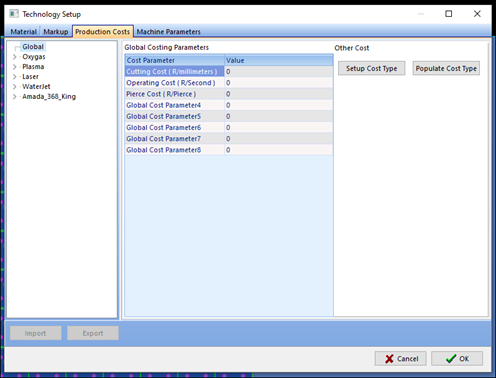
Task: Edit Global Cost Parameter6 value cell
Action: (x=279, y=128)
